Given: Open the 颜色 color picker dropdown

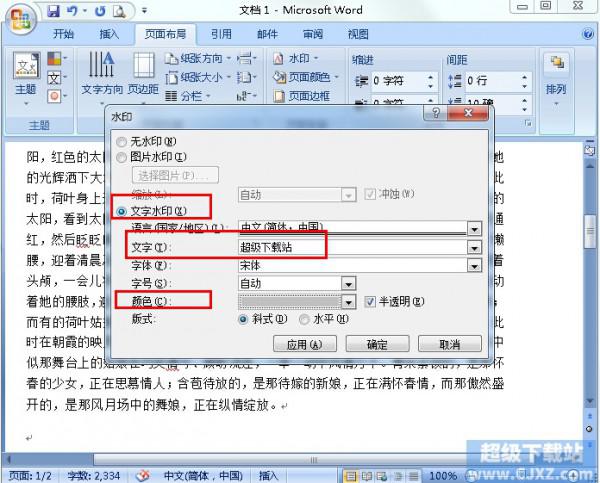Looking at the screenshot, I should click(349, 302).
